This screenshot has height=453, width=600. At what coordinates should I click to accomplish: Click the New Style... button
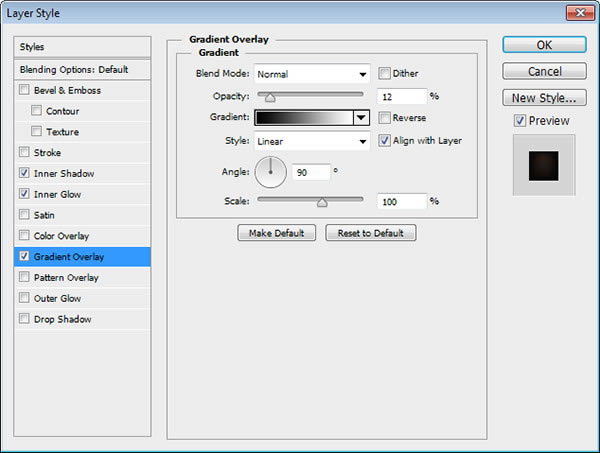click(544, 98)
